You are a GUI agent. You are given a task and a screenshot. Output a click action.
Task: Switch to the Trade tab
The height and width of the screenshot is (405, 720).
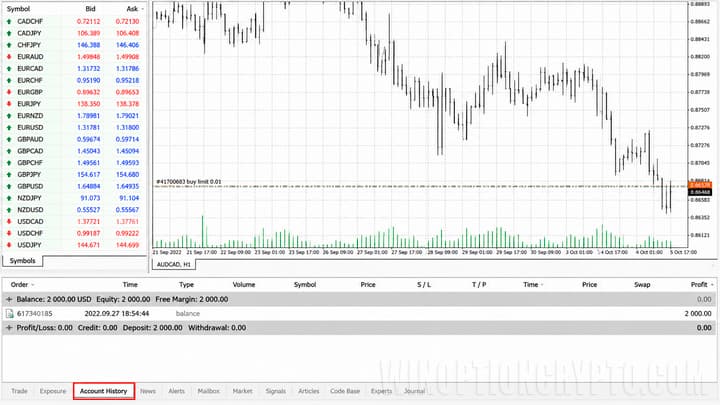(x=19, y=391)
